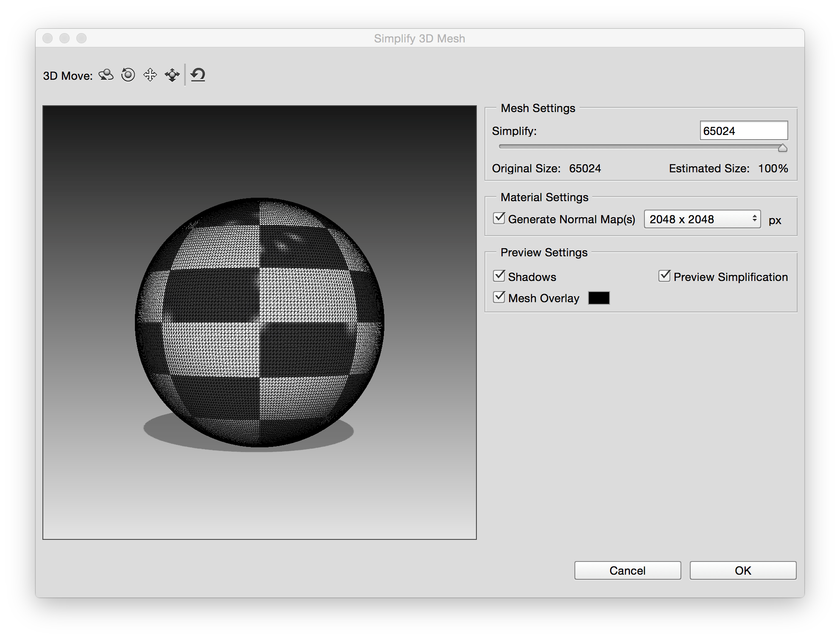840x640 pixels.
Task: Click the stepper arrows beside 2048 x 2048
Action: pos(755,219)
